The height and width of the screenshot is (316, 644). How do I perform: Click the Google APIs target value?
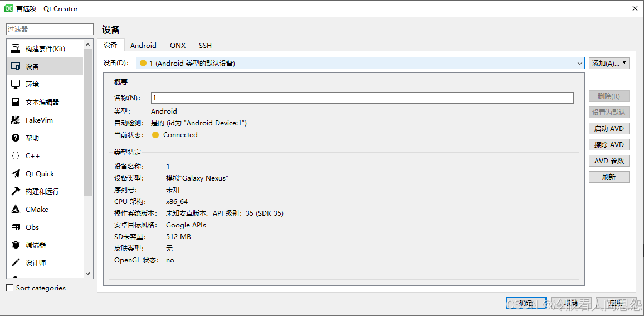coord(186,225)
